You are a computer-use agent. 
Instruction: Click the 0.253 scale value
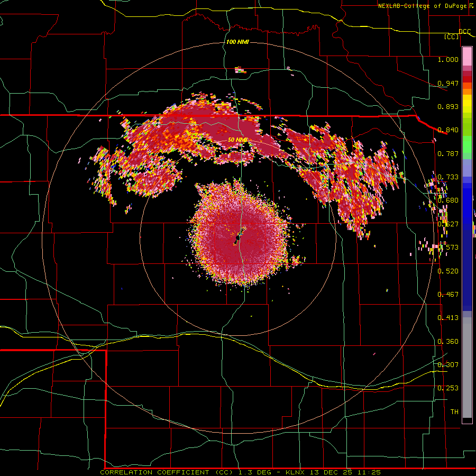pyautogui.click(x=448, y=388)
